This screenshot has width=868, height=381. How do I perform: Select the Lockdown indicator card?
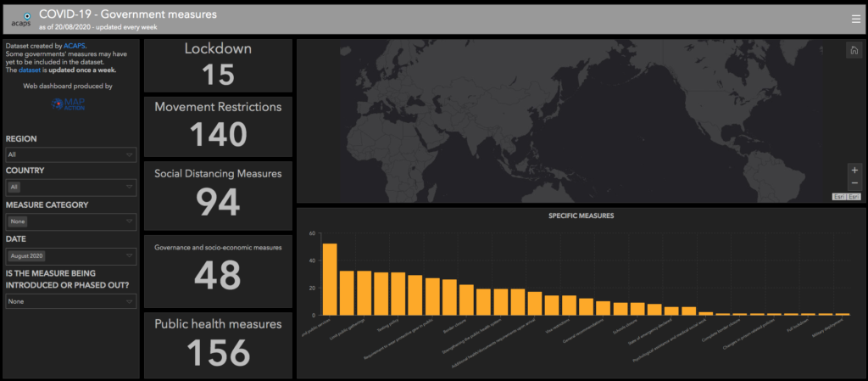click(218, 65)
